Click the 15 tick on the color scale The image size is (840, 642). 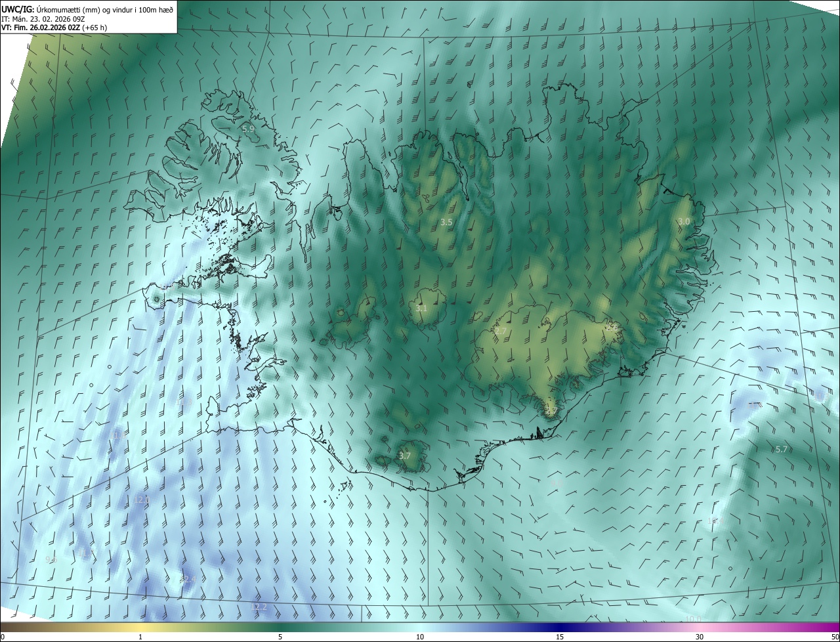point(560,637)
